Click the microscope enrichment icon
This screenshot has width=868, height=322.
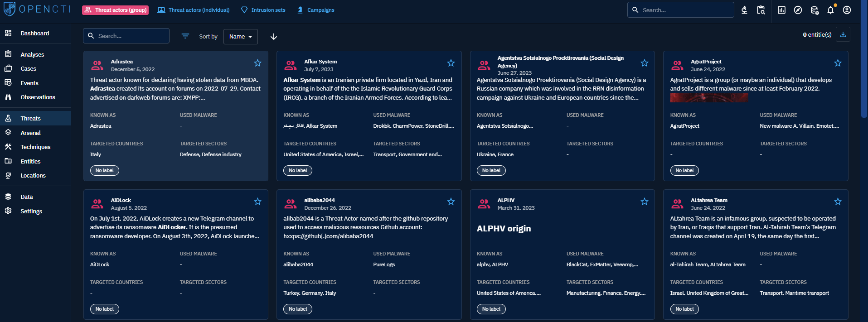[x=744, y=10]
